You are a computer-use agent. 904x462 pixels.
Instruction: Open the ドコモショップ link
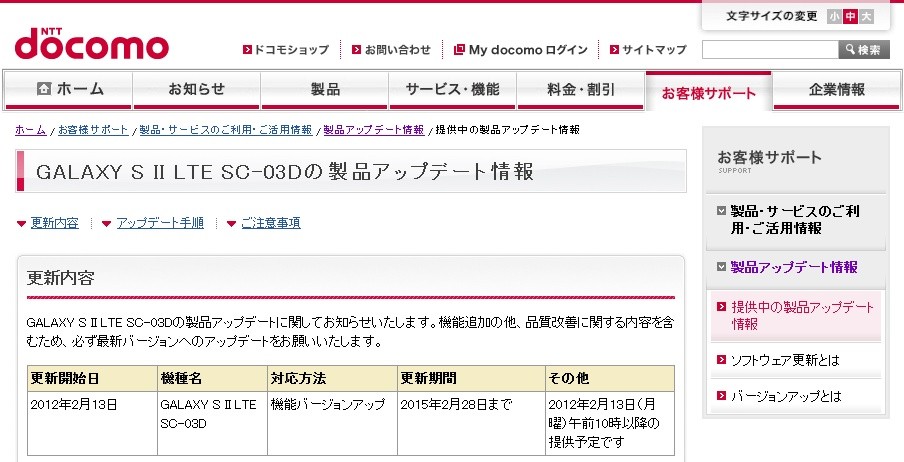click(x=291, y=50)
